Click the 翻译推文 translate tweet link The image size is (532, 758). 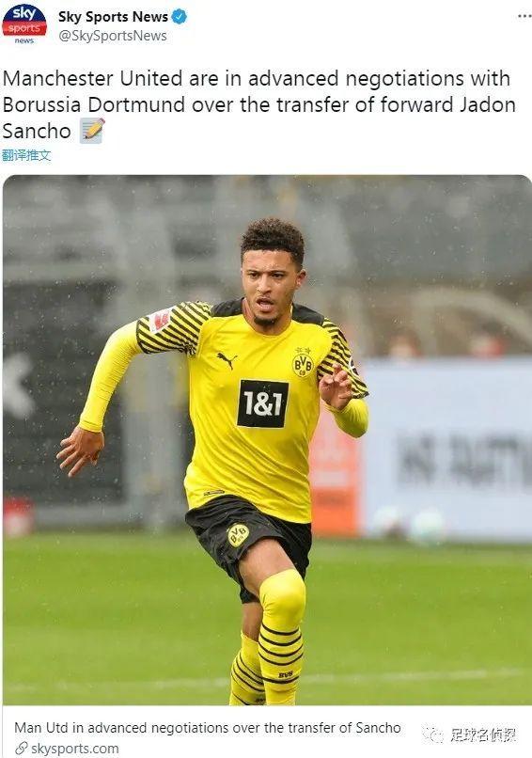pos(26,155)
